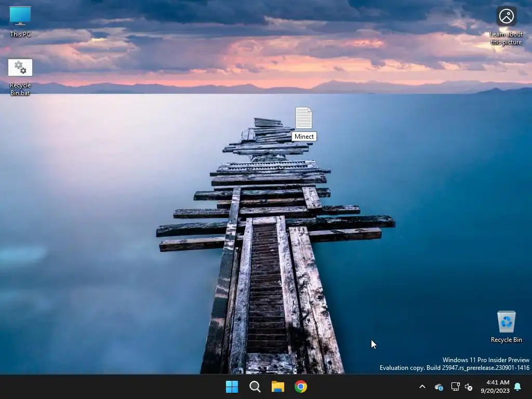Launch Google Chrome from taskbar
The height and width of the screenshot is (399, 532).
tap(301, 387)
